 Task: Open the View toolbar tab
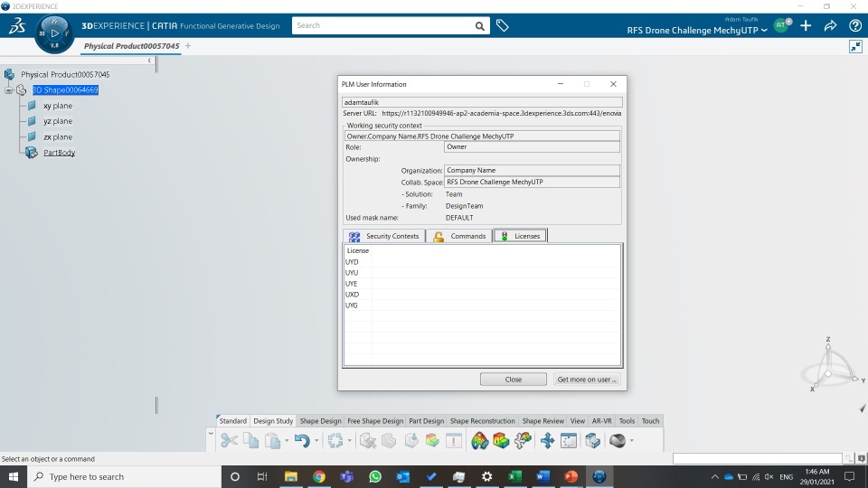pyautogui.click(x=578, y=421)
